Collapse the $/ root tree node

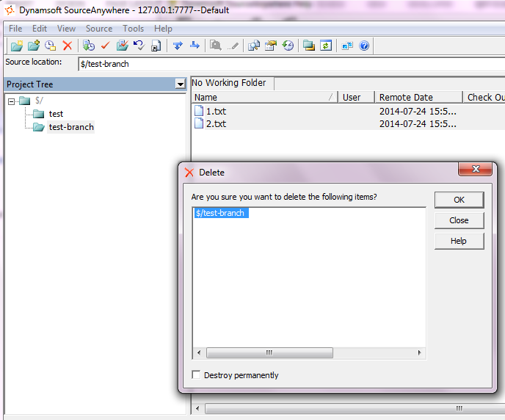[x=12, y=101]
